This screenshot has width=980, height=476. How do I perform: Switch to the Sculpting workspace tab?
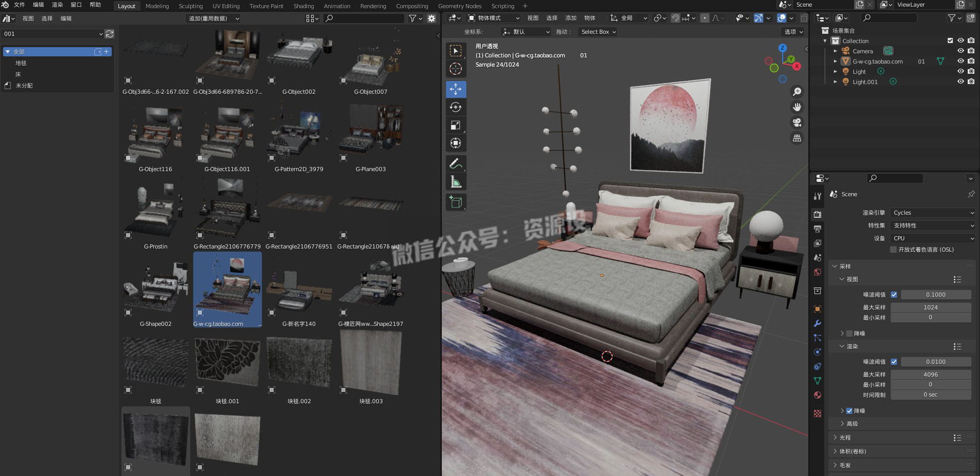point(191,6)
